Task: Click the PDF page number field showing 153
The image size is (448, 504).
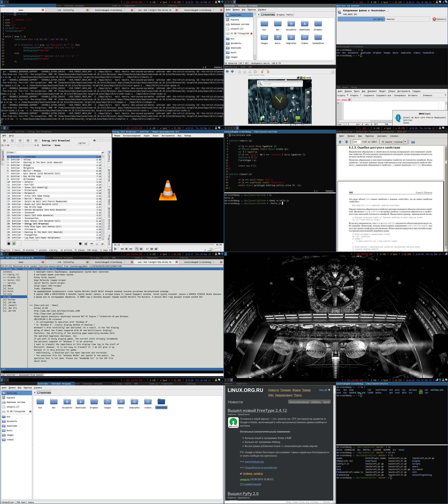Action: click(357, 142)
